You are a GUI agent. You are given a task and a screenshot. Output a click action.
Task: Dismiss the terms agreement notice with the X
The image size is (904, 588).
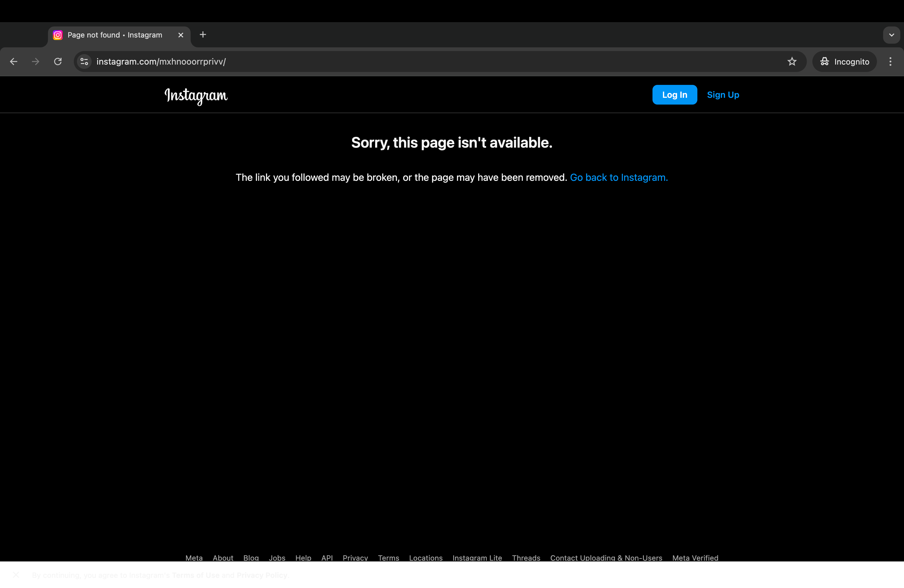click(16, 575)
